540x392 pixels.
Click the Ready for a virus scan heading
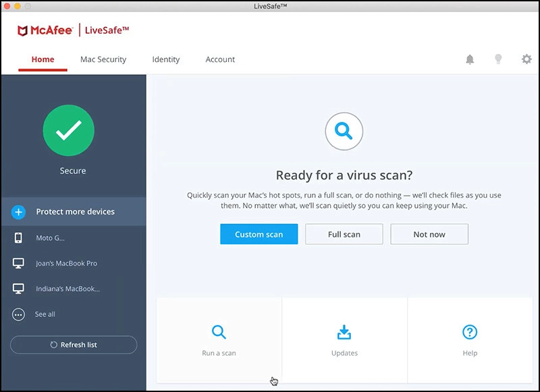coord(344,175)
